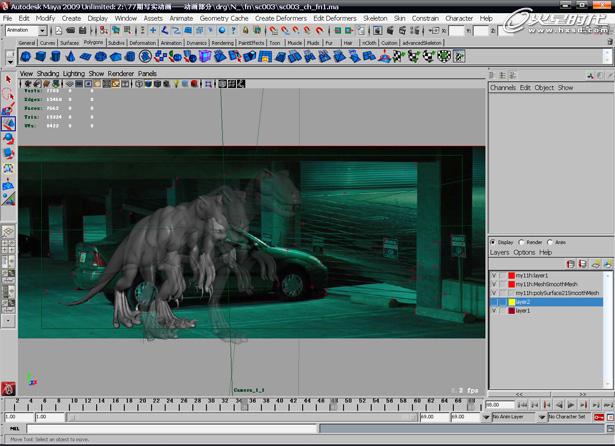Viewport: 615px width, 446px height.
Task: Open the layer editor Options menu
Action: [x=524, y=252]
